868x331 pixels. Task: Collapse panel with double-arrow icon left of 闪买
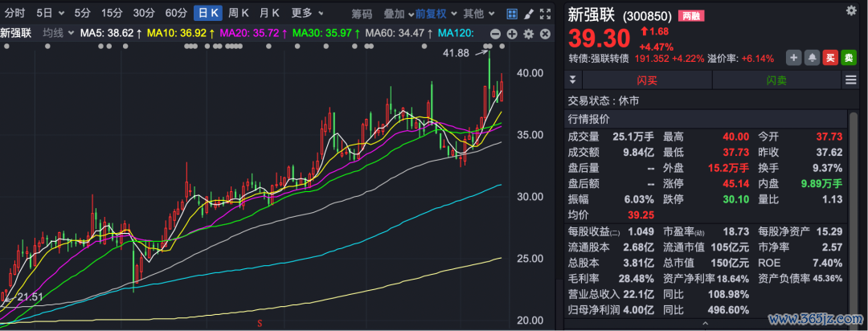coord(572,80)
